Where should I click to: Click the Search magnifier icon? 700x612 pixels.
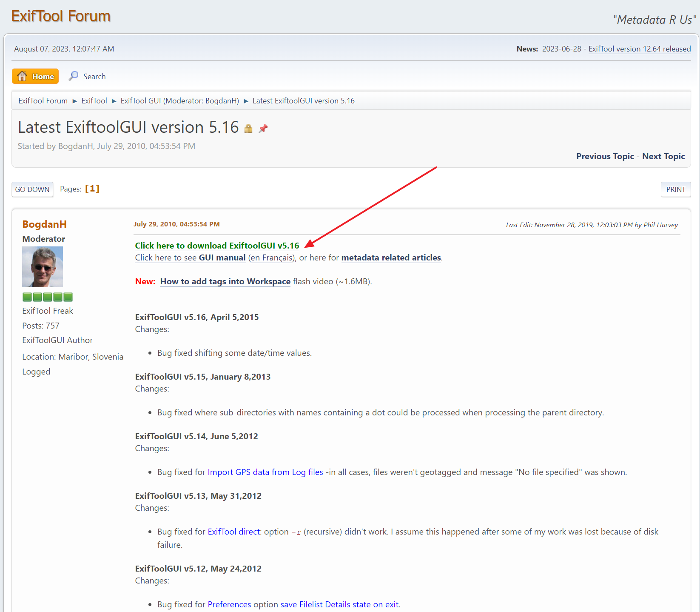pos(74,76)
